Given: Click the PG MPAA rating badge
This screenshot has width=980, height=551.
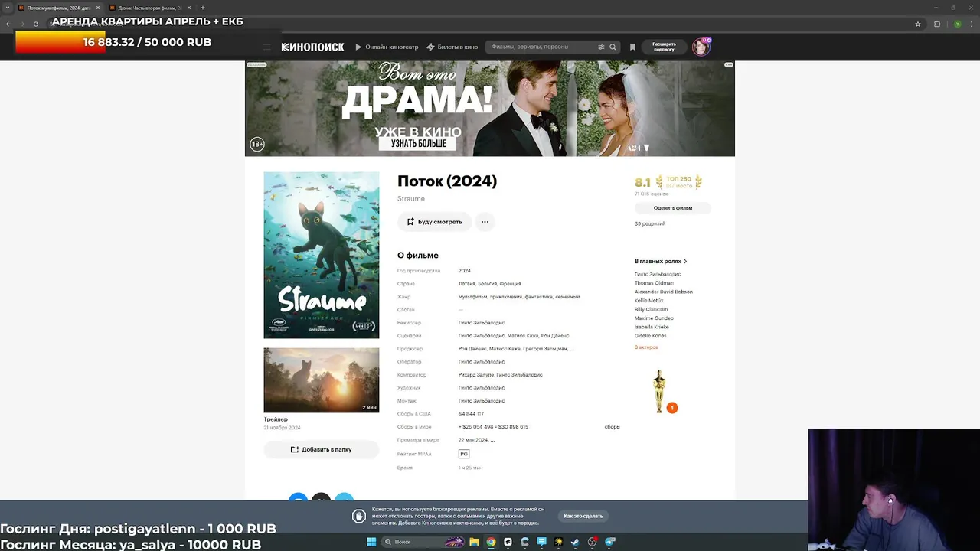Looking at the screenshot, I should click(x=464, y=454).
